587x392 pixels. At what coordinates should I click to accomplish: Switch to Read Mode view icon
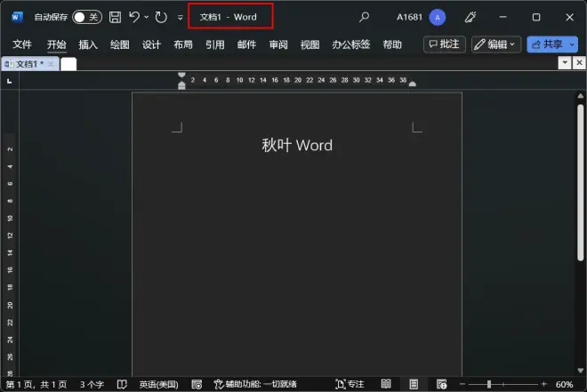point(386,384)
